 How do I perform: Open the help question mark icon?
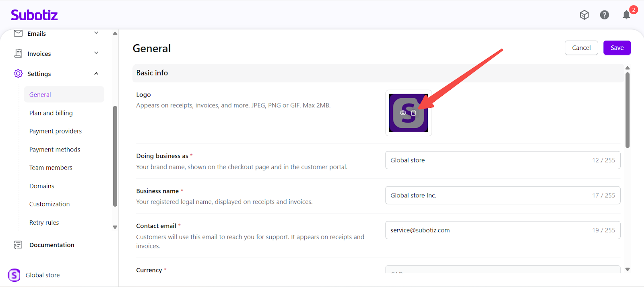pyautogui.click(x=604, y=15)
